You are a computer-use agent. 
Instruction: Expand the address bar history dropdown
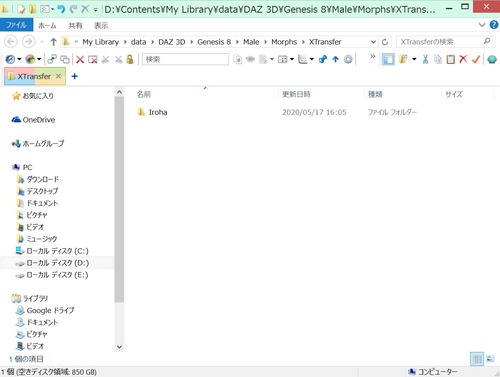click(373, 42)
